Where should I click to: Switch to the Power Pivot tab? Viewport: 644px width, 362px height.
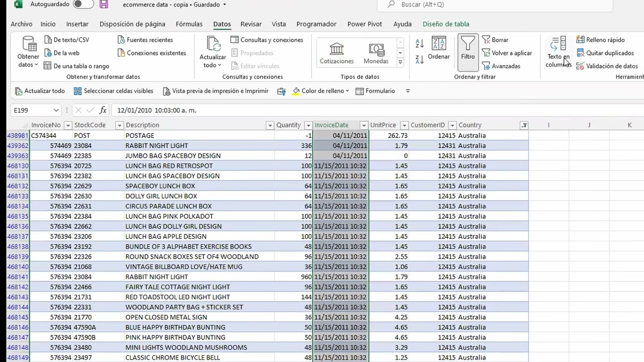365,24
